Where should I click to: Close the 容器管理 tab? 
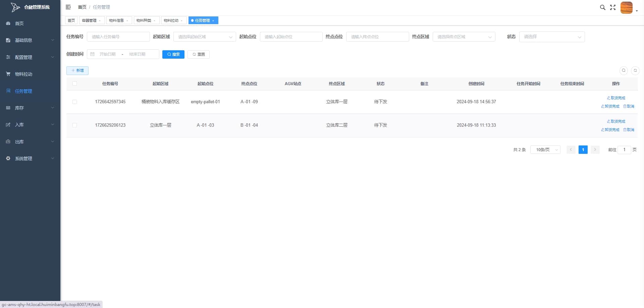point(100,21)
